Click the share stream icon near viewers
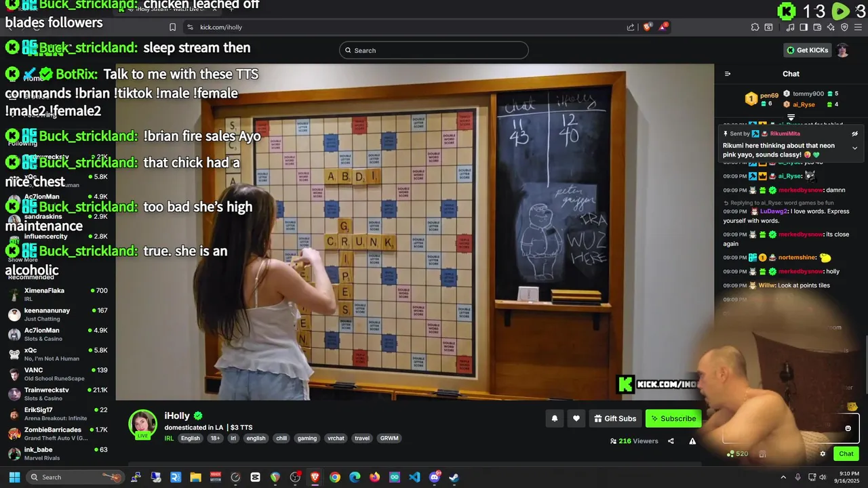Image resolution: width=868 pixels, height=488 pixels. point(671,441)
